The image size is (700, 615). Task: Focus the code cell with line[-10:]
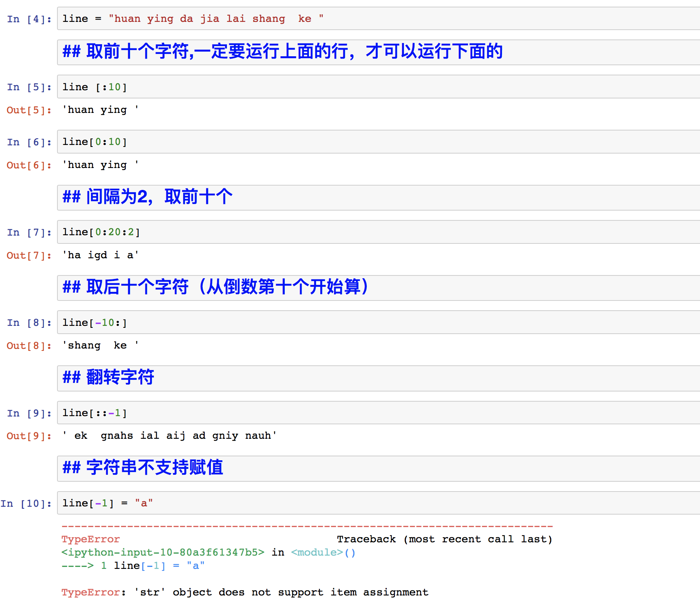[379, 322]
